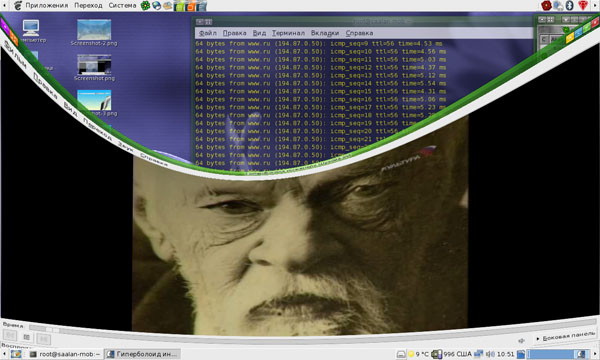The width and height of the screenshot is (600, 360).
Task: Click the player's pause button
Action: point(26,337)
